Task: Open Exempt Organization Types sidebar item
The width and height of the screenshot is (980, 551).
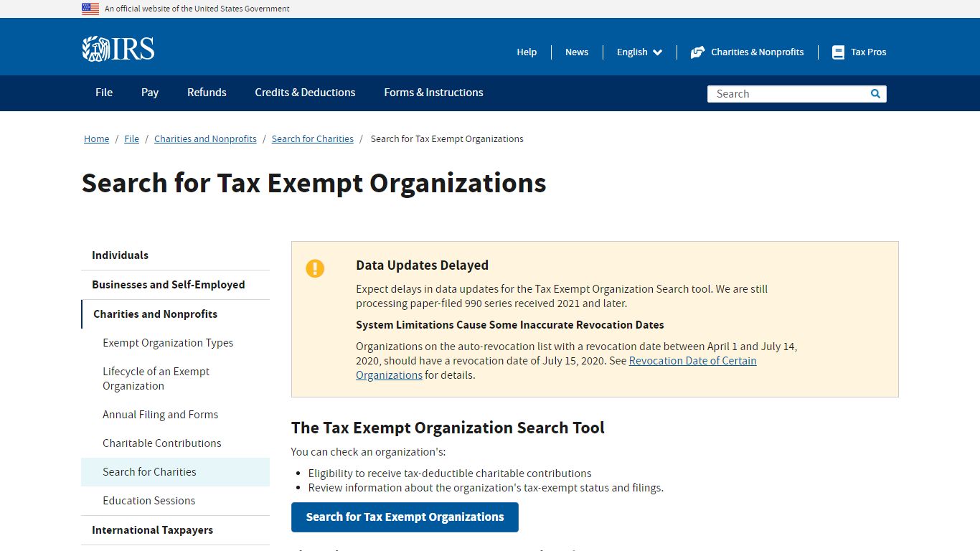Action: (175, 343)
